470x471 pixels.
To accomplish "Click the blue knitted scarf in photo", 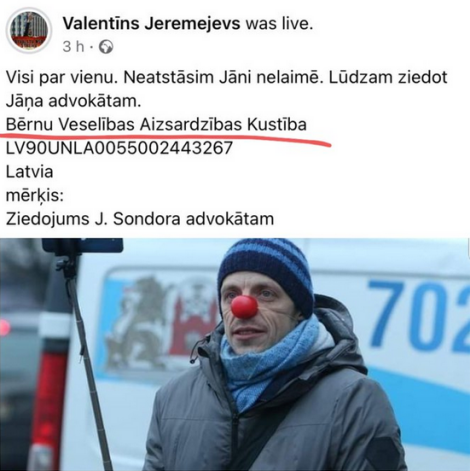I will pos(270,363).
